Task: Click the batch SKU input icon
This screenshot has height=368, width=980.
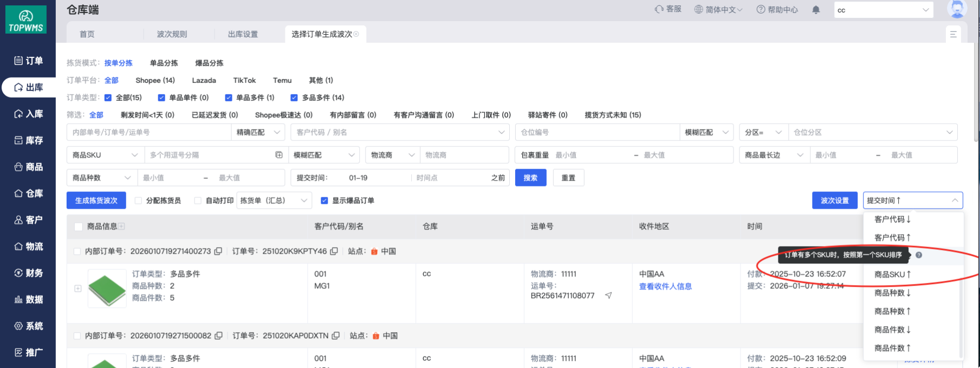Action: pyautogui.click(x=279, y=155)
